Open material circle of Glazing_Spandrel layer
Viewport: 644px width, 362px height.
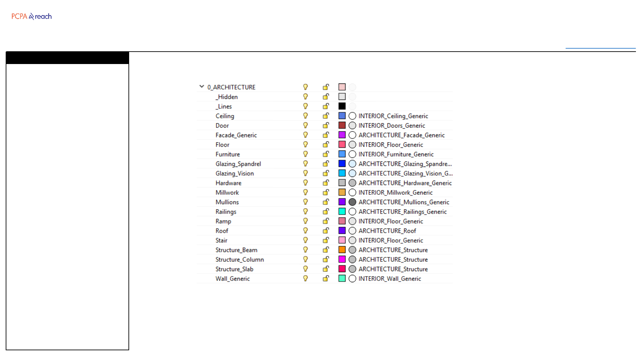point(352,164)
